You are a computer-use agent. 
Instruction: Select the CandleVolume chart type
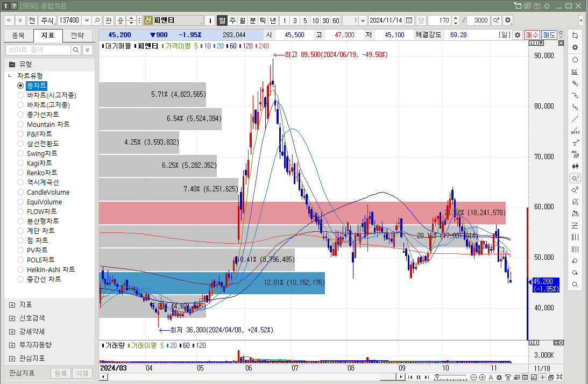[x=20, y=192]
